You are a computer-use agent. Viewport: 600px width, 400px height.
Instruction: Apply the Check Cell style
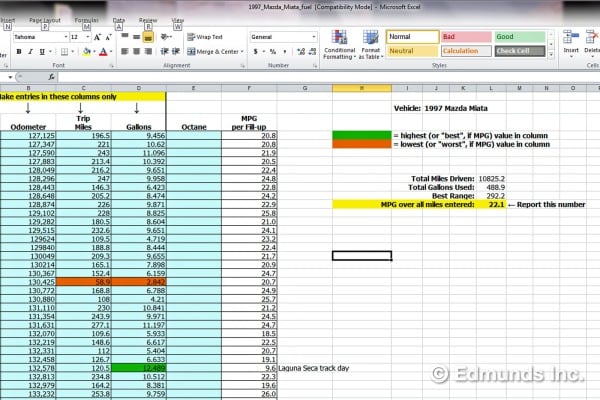(x=520, y=51)
